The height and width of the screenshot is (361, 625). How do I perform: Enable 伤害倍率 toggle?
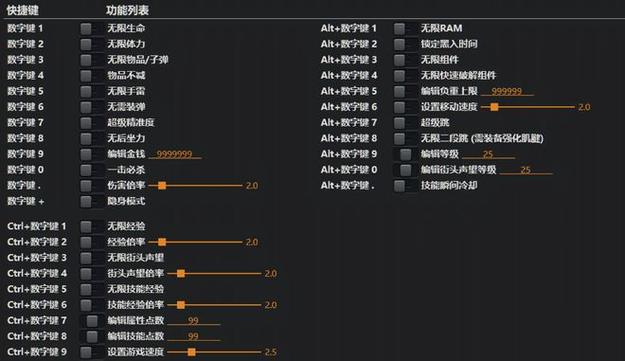pyautogui.click(x=91, y=185)
